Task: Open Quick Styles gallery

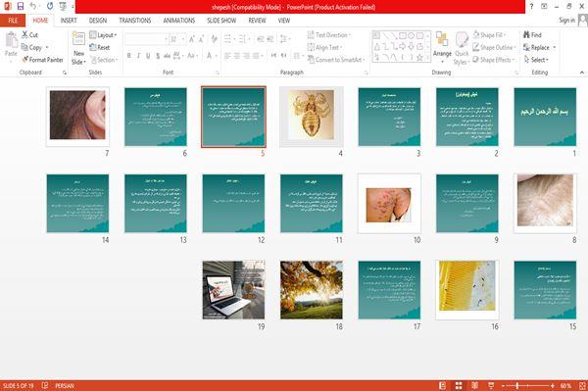Action: point(462,49)
